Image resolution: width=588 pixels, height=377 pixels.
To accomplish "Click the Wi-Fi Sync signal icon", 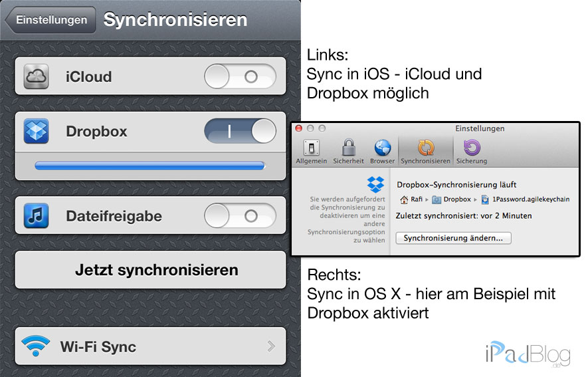I will tap(35, 346).
